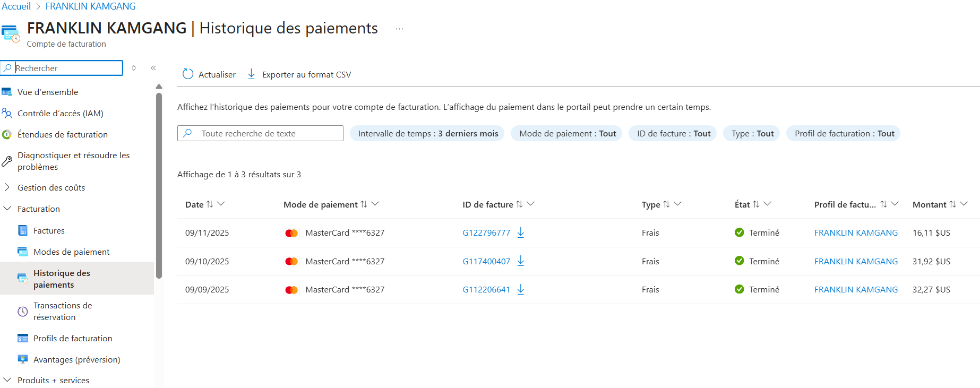
Task: Open the FRANKLIN KAMGANG profile link in first row
Action: [x=856, y=232]
